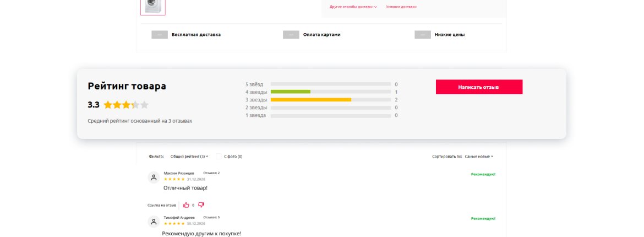
Task: Click Максим Рязанцев review star rating
Action: (174, 179)
